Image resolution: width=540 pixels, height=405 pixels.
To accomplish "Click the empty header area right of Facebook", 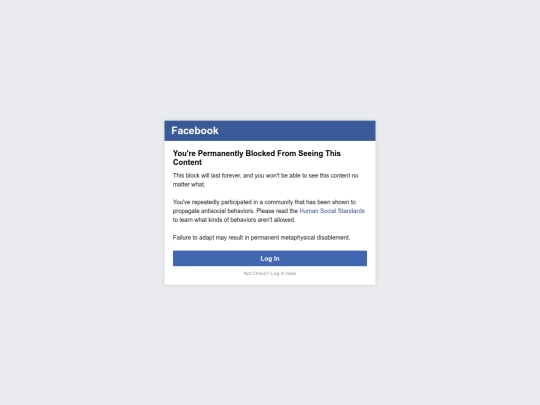I will point(296,131).
